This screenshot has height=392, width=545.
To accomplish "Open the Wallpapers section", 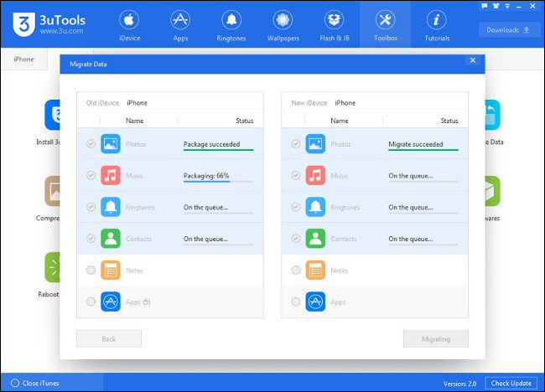I will point(283,25).
